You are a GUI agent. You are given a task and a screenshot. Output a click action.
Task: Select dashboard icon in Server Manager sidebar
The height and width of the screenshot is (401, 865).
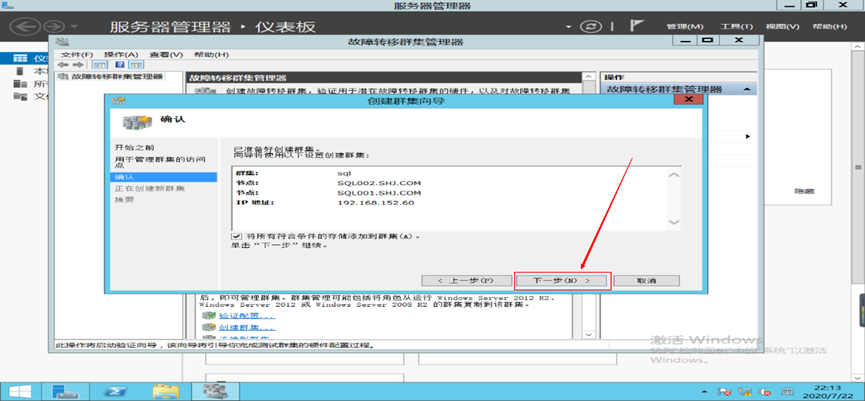click(20, 58)
